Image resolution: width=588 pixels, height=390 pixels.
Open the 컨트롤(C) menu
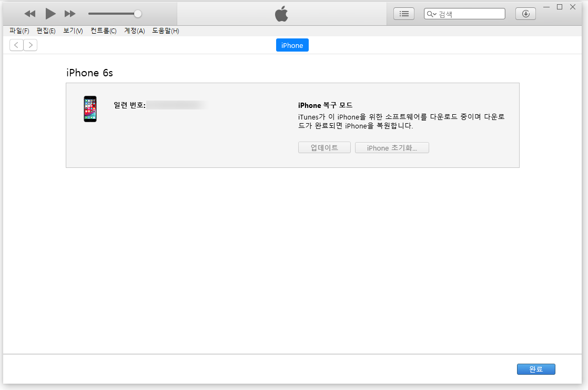coord(104,31)
